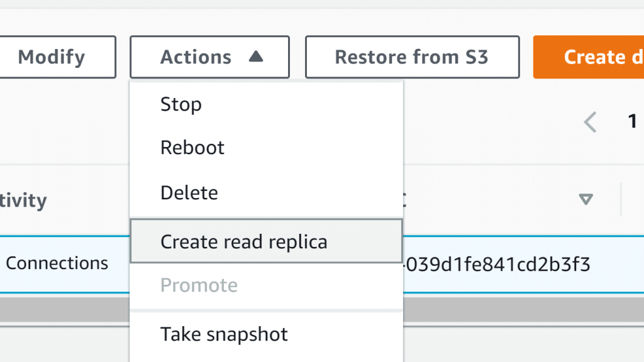Click the previous page chevron arrow
644x362 pixels.
click(589, 121)
